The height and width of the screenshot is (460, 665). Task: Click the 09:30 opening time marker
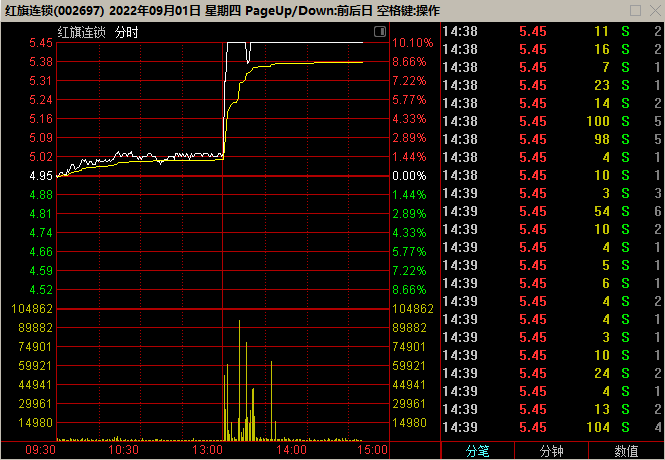[x=41, y=451]
